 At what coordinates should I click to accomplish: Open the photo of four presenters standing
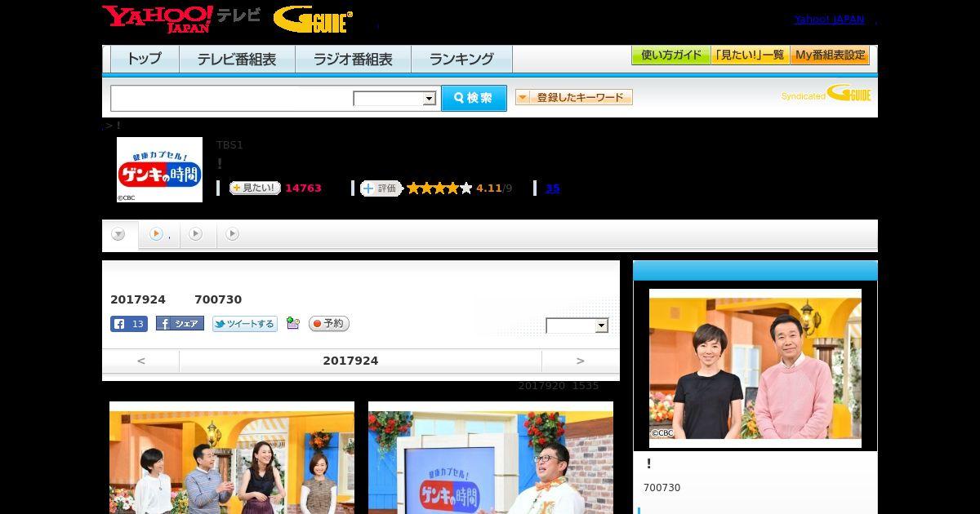click(232, 458)
